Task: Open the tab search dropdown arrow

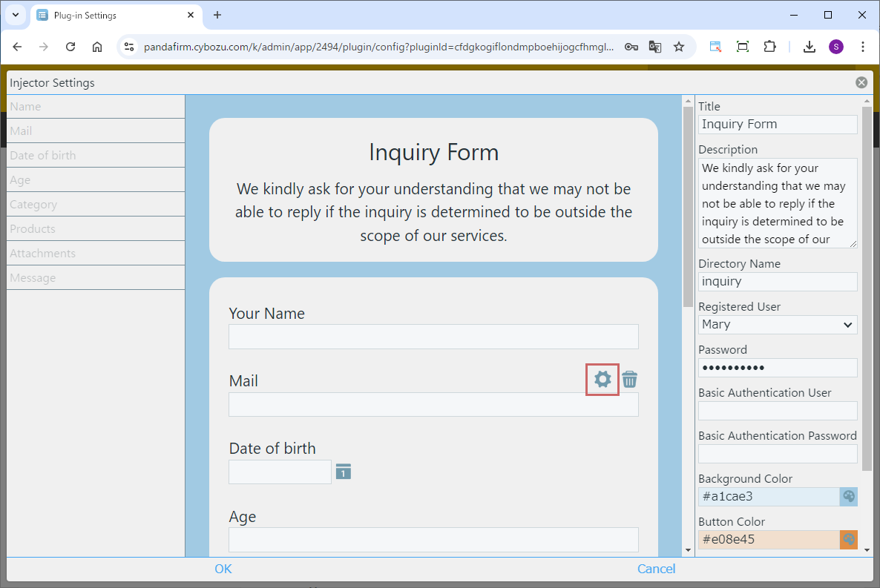Action: pos(15,15)
